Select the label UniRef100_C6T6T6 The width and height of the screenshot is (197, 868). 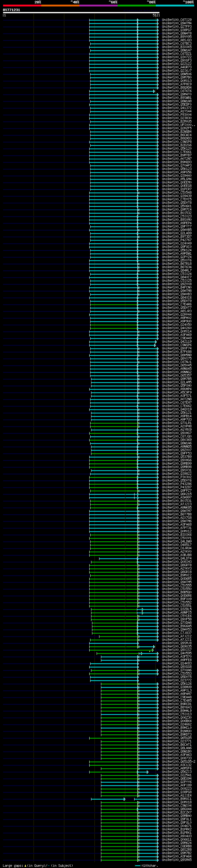[x=177, y=91]
